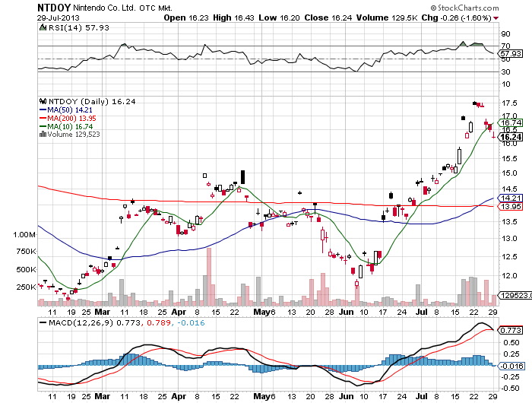Click the volume bars icon in the legend
Image resolution: width=532 pixels, height=403 pixels.
tap(43, 134)
